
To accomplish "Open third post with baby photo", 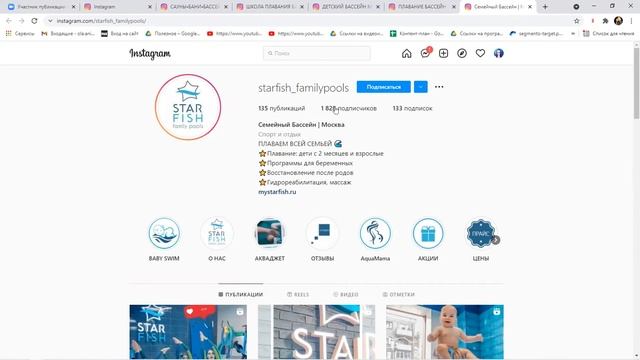I will coord(445,332).
